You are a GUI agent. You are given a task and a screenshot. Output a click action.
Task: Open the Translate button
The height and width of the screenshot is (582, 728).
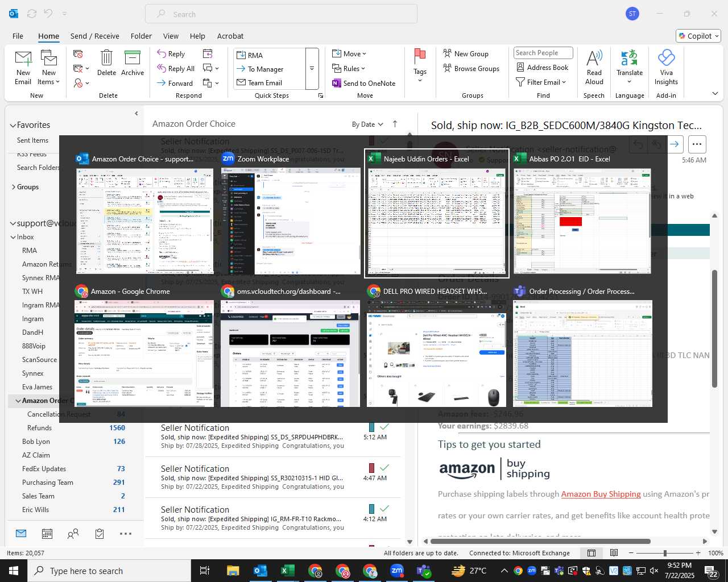click(x=630, y=67)
